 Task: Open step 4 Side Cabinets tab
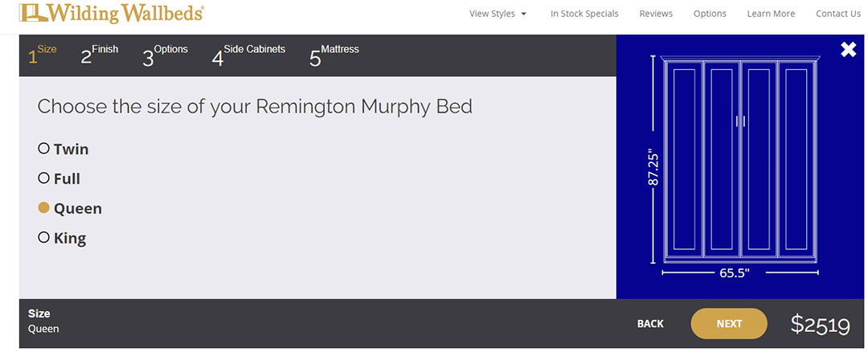pyautogui.click(x=248, y=55)
